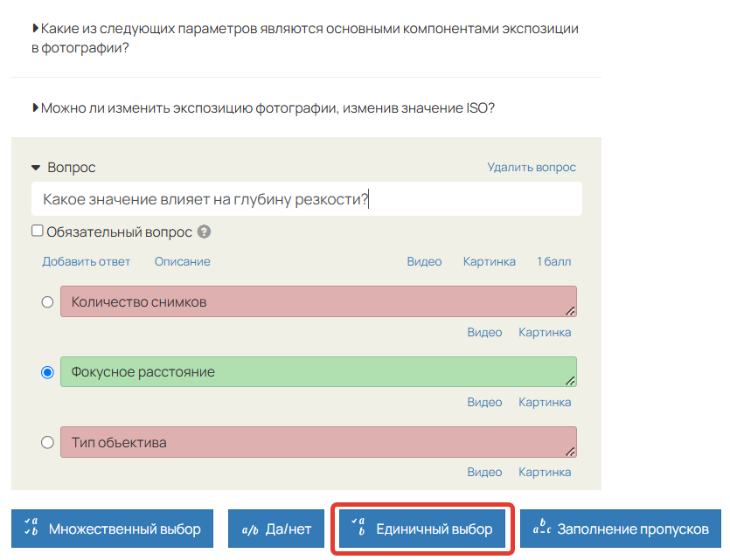The image size is (730, 560).
Task: Add Картинка under Количество снимков answer
Action: [545, 332]
